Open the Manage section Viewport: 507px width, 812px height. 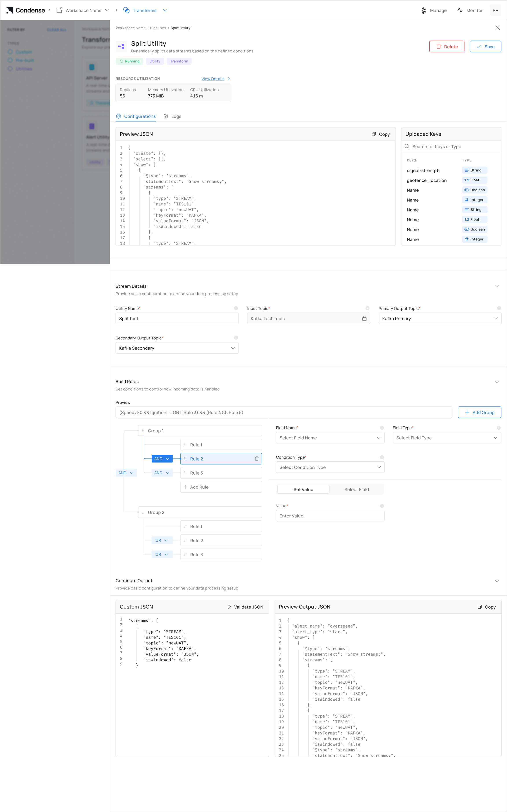tap(434, 10)
